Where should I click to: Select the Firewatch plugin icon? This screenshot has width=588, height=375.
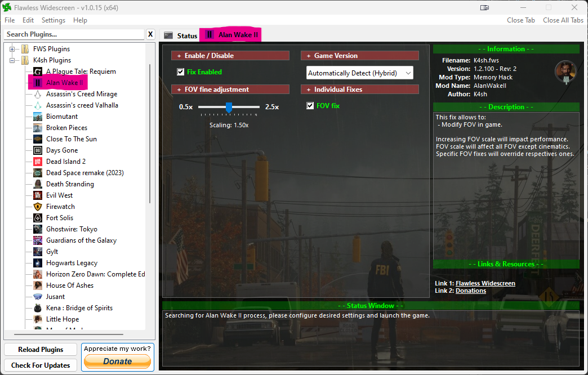coord(38,207)
